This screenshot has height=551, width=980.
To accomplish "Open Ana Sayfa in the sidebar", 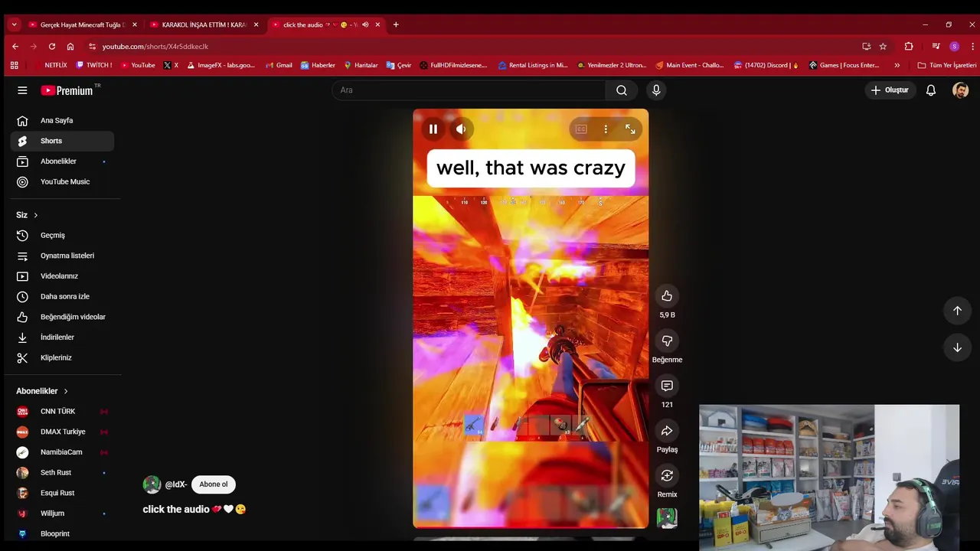I will (62, 120).
